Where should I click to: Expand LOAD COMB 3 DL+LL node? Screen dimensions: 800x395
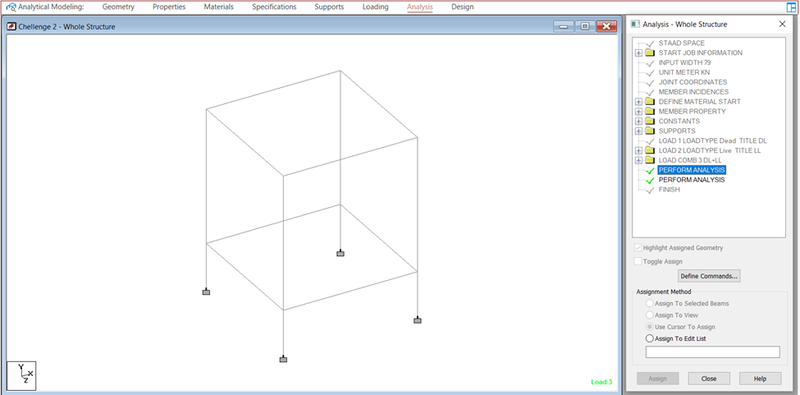click(638, 160)
